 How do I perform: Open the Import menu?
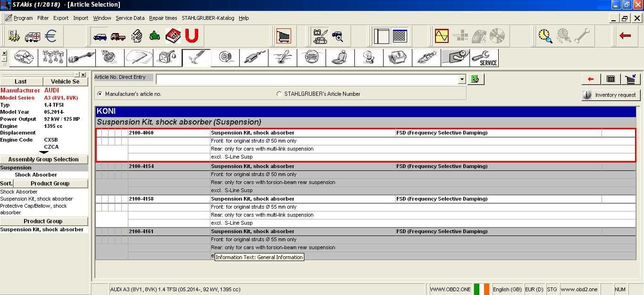[x=81, y=18]
